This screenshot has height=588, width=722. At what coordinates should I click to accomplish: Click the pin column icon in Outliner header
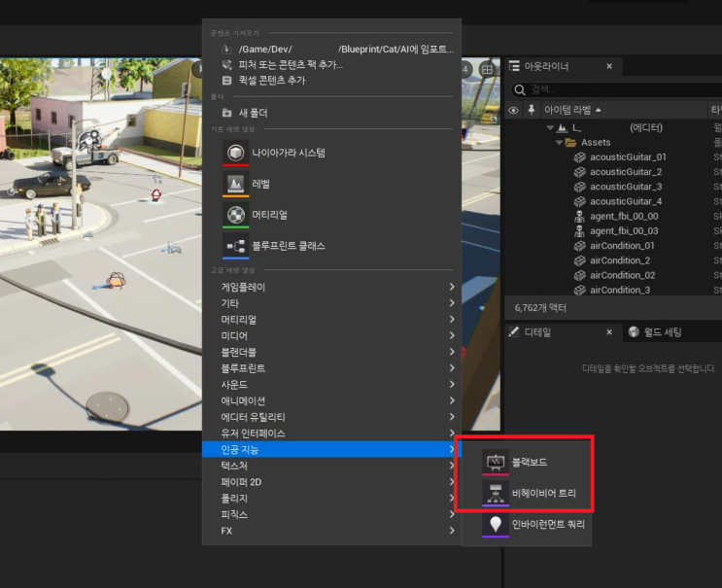pyautogui.click(x=531, y=110)
